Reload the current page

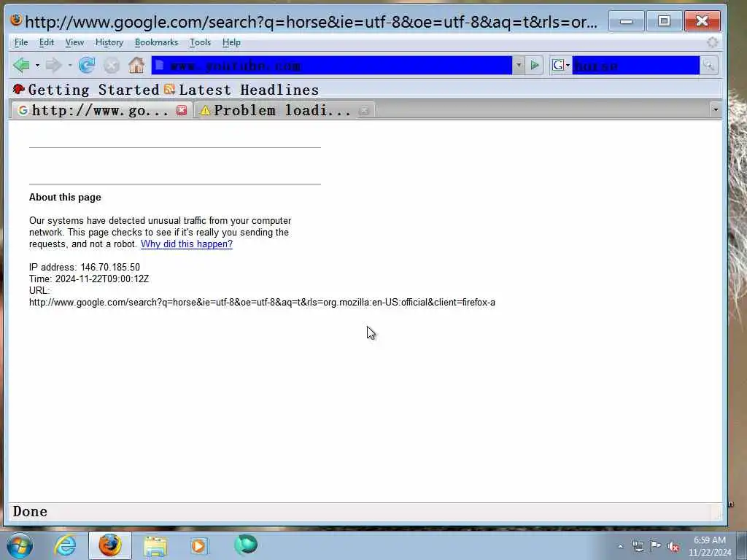(x=87, y=65)
